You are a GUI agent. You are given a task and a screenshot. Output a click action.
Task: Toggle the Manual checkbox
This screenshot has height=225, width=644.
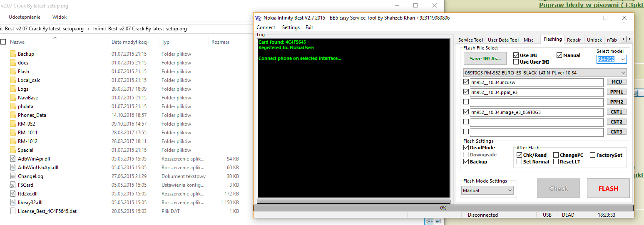point(559,55)
